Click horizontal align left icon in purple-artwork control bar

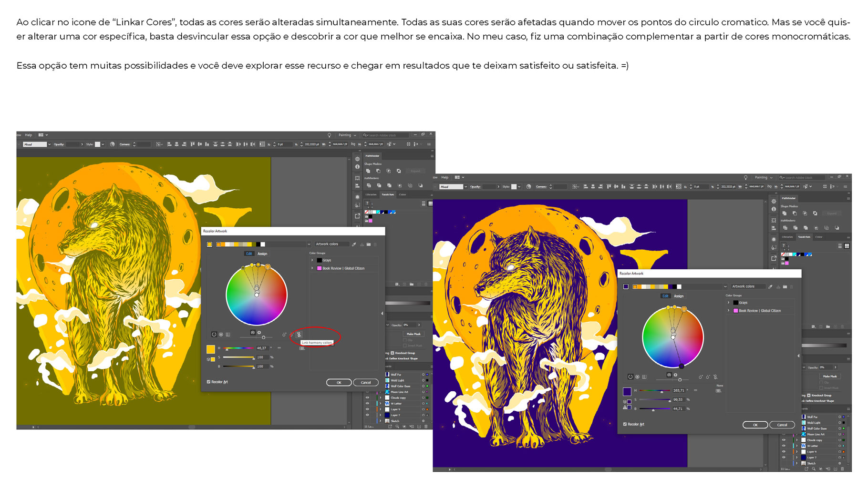pos(586,186)
